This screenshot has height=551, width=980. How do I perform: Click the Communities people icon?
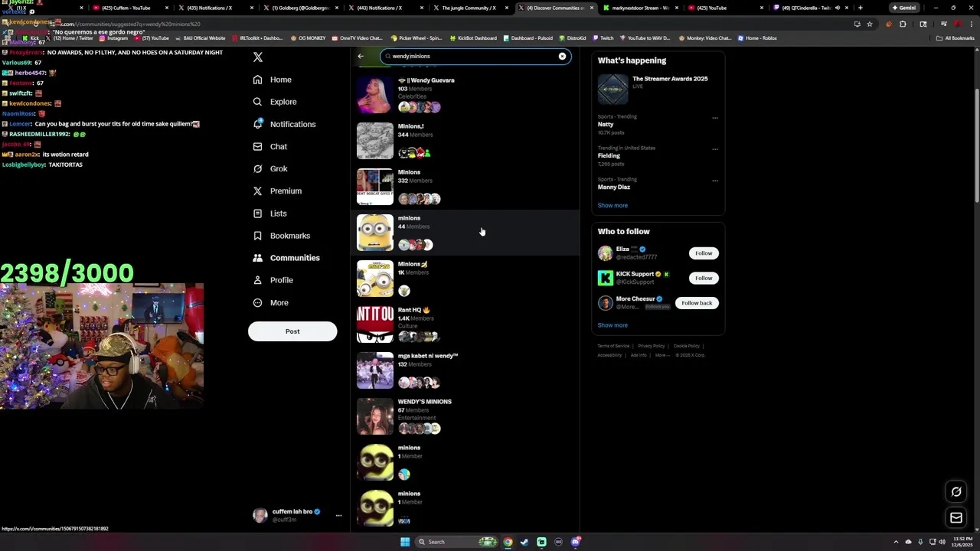pos(257,258)
